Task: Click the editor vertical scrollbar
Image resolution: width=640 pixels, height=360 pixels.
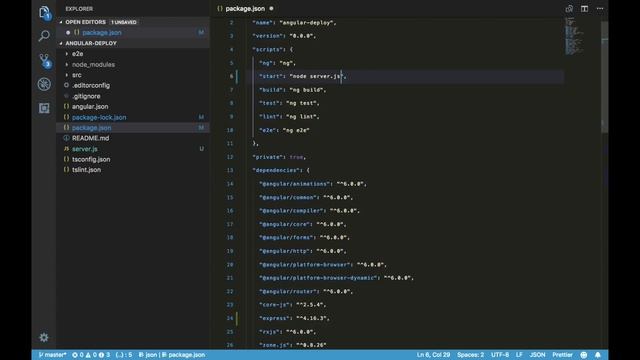Action: [x=604, y=77]
